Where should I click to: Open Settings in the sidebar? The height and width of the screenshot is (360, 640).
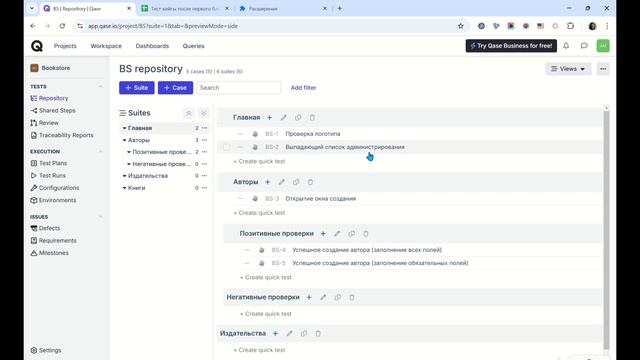(46, 350)
